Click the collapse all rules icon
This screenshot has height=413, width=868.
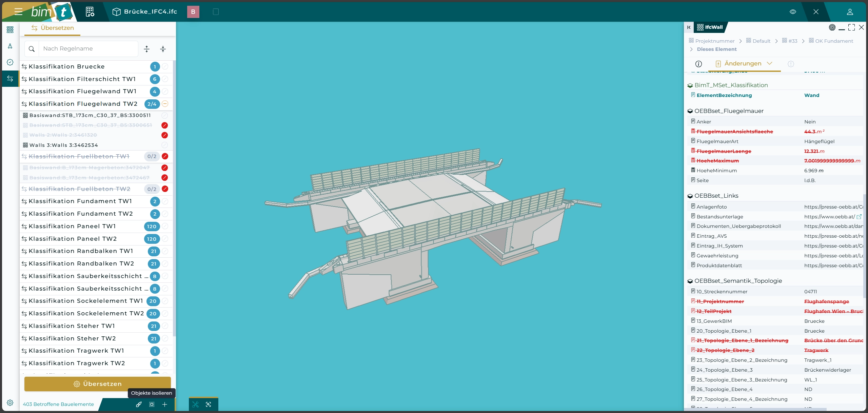click(x=163, y=49)
